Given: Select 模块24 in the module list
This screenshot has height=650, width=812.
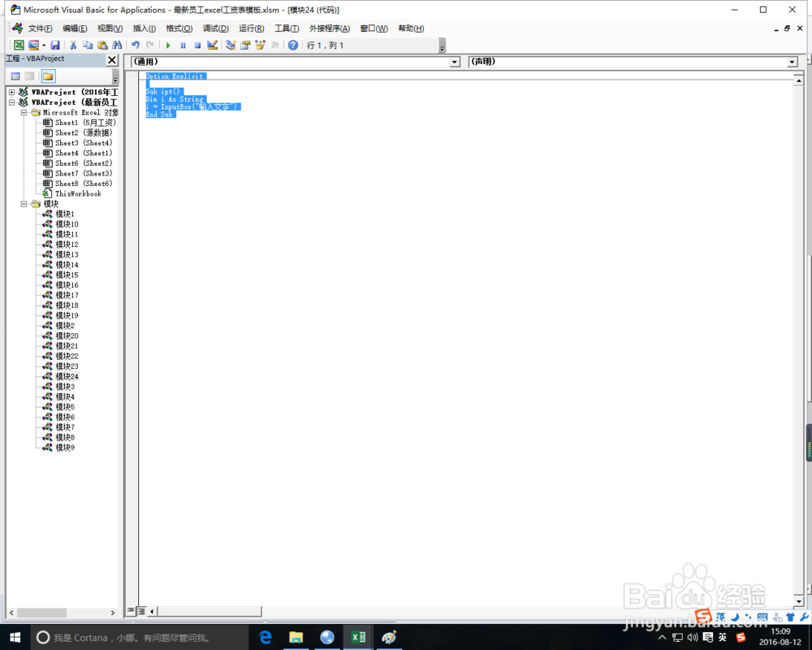Looking at the screenshot, I should (67, 377).
